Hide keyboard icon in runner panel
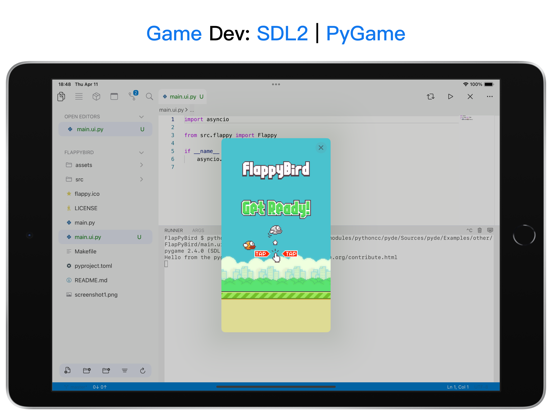 pyautogui.click(x=490, y=230)
